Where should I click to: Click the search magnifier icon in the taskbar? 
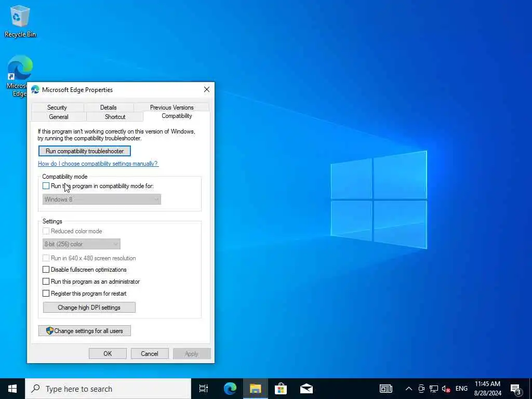[x=35, y=389]
